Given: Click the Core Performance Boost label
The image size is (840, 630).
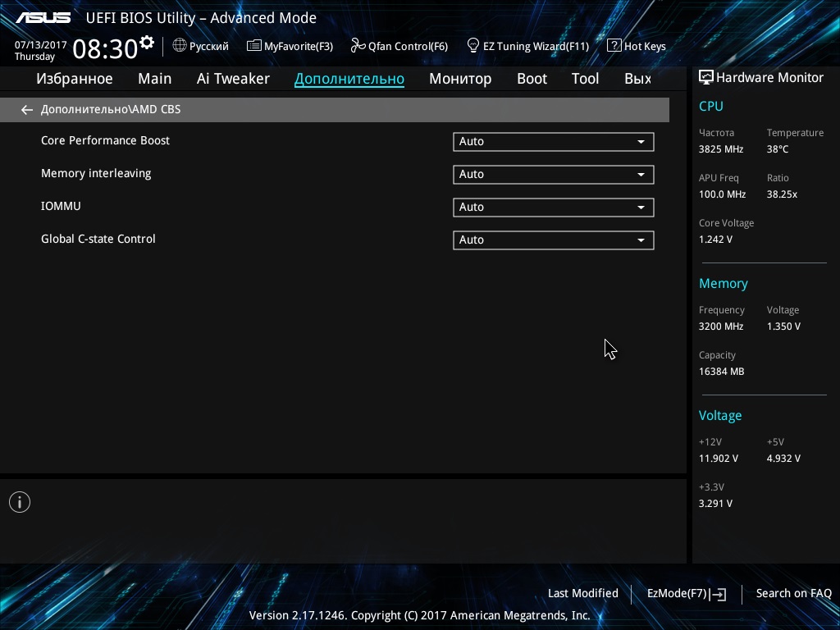Looking at the screenshot, I should pyautogui.click(x=106, y=140).
